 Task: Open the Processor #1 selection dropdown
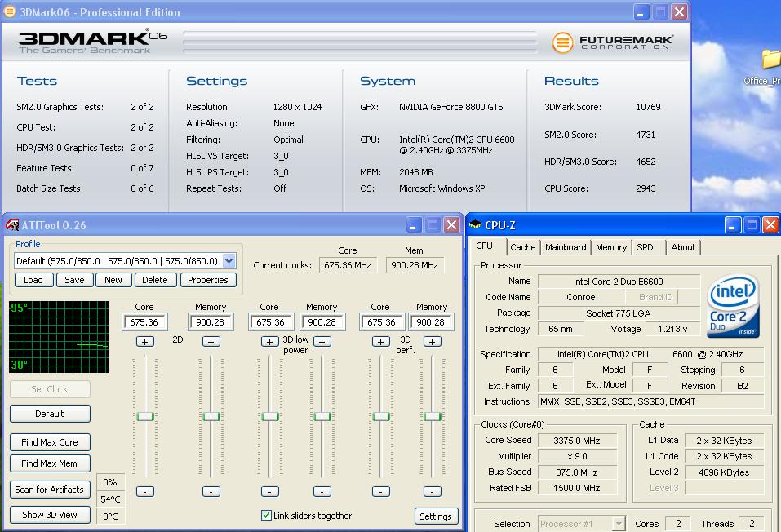point(618,524)
